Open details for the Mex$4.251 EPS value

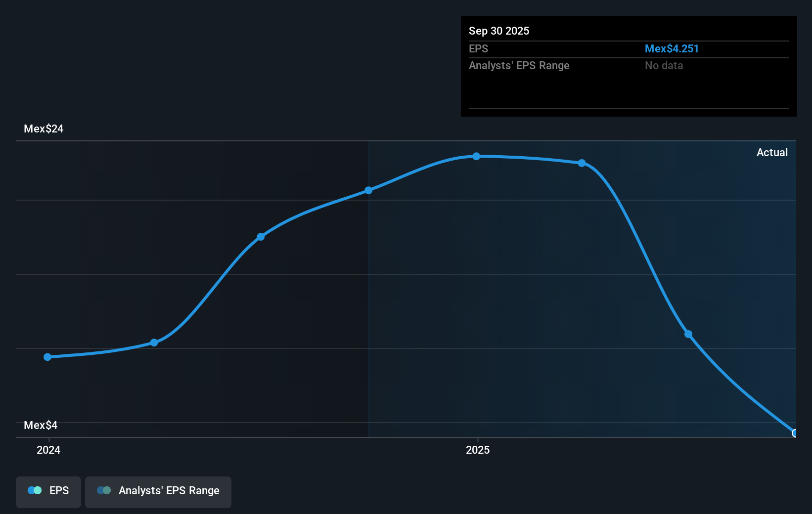(672, 48)
